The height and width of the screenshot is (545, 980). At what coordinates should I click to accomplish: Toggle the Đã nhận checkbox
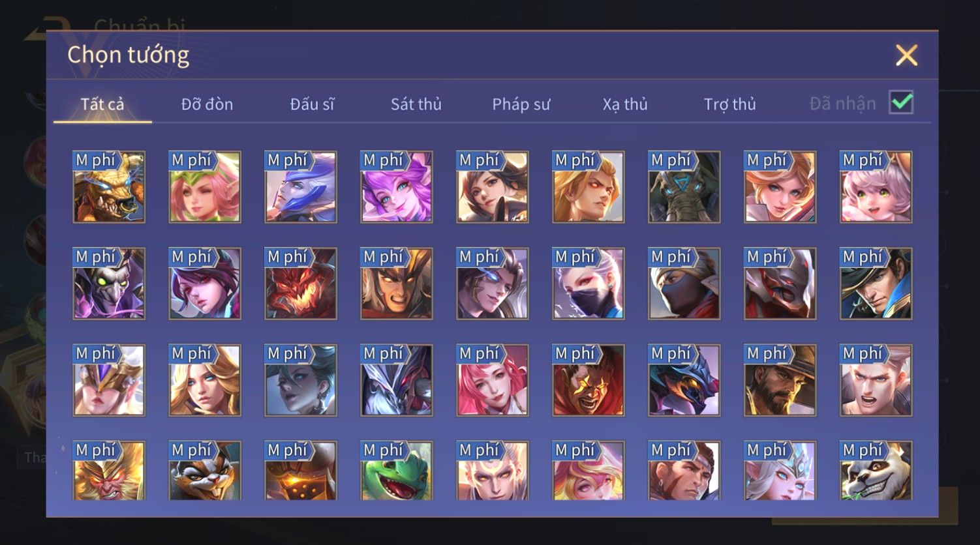901,103
